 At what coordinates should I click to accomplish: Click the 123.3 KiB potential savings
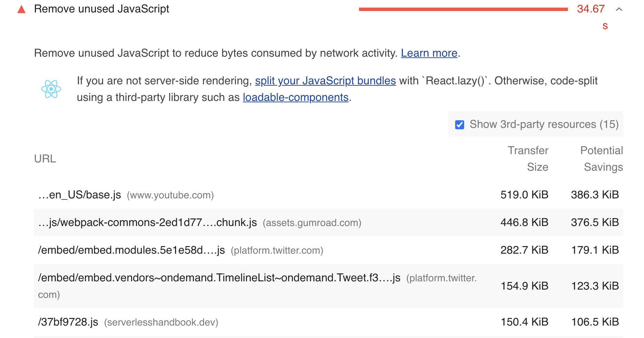coord(595,286)
